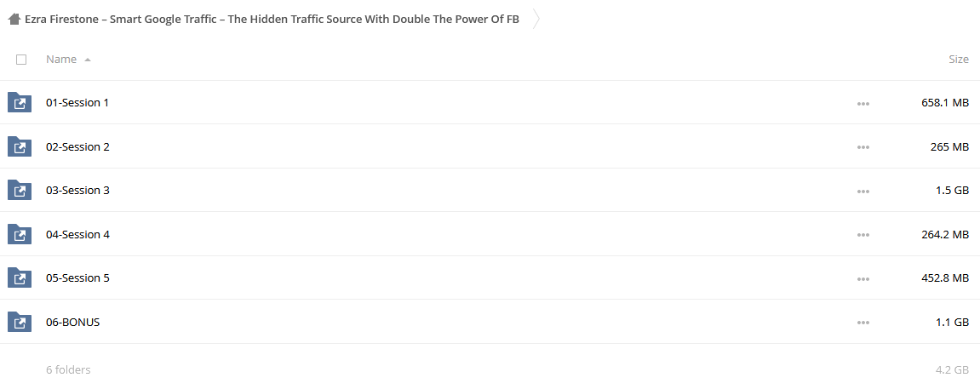Open more options for 02-Session 2

coord(863,148)
